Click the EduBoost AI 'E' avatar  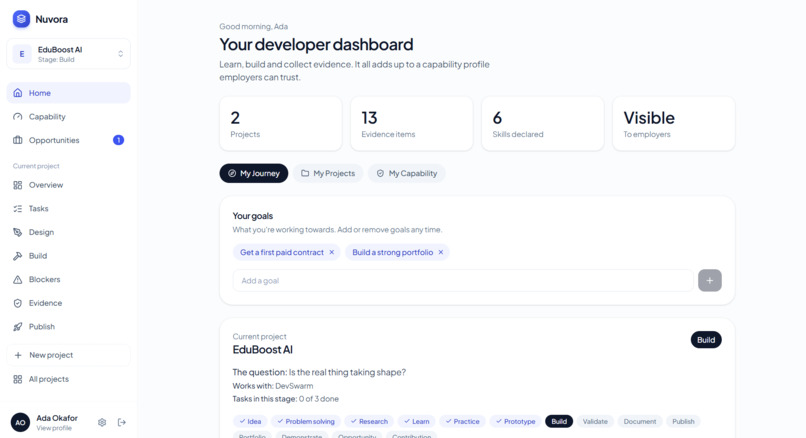tap(22, 53)
